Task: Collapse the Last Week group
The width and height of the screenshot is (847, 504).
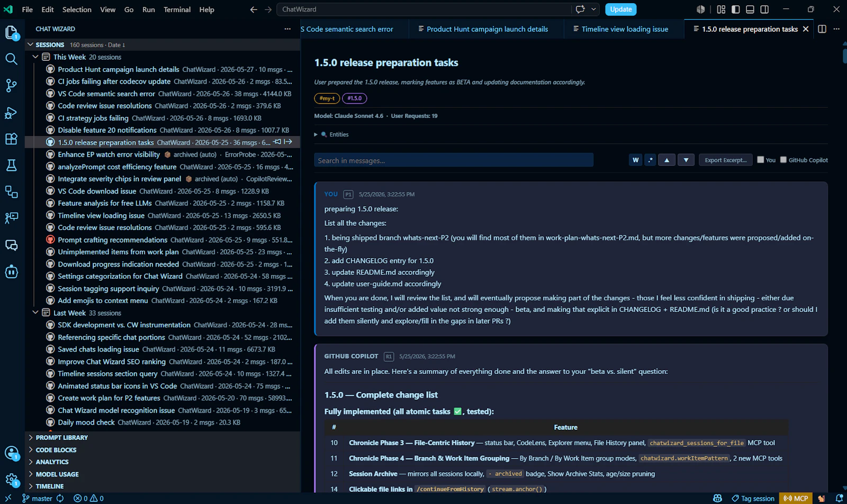Action: (x=35, y=313)
